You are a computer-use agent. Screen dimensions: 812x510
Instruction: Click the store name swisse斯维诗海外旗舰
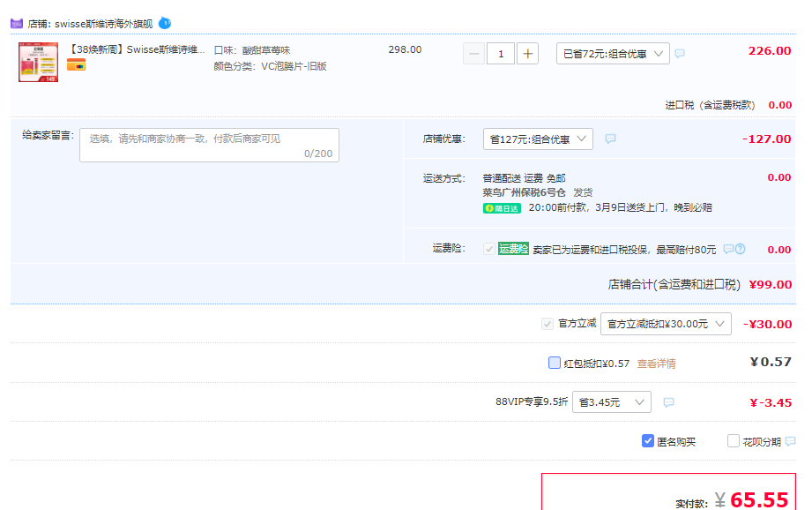click(x=103, y=24)
